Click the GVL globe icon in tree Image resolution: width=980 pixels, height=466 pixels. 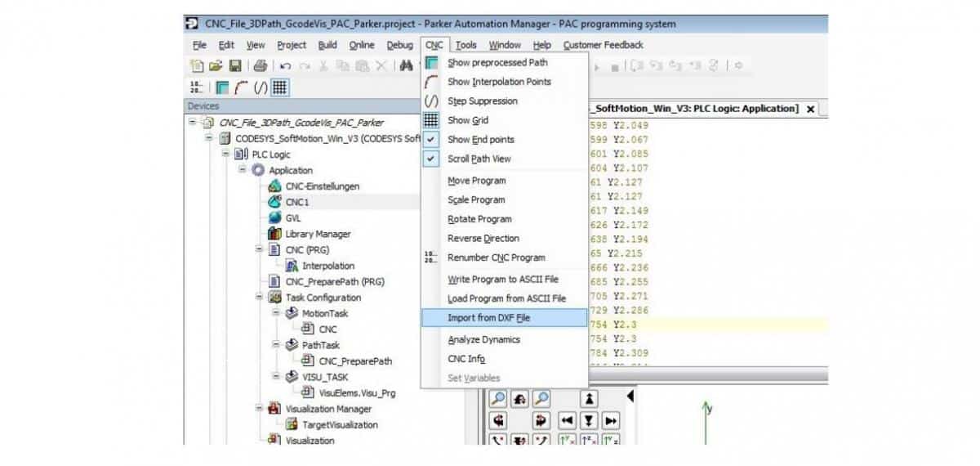tap(275, 218)
